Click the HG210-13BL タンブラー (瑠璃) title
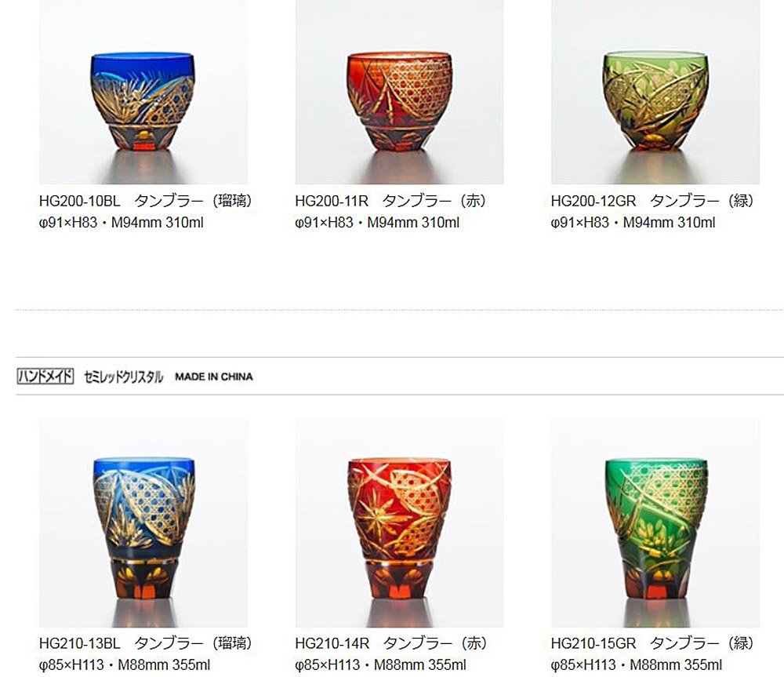Viewport: 784px width, 677px height. [146, 643]
